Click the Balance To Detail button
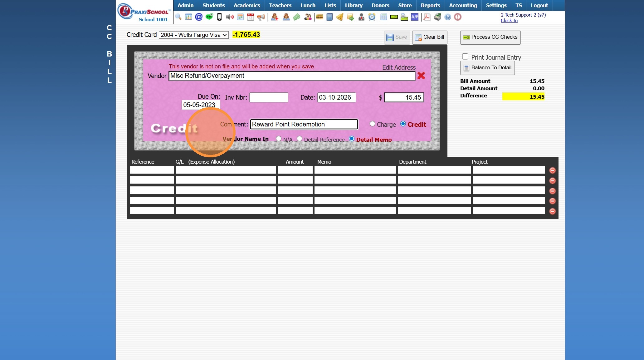This screenshot has width=644, height=360. point(487,68)
